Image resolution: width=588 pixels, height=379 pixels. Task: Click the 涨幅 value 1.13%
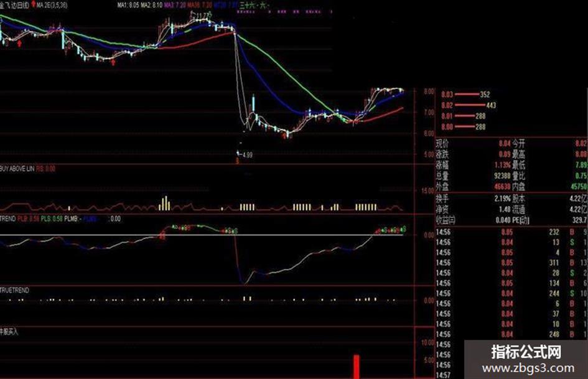tap(502, 165)
